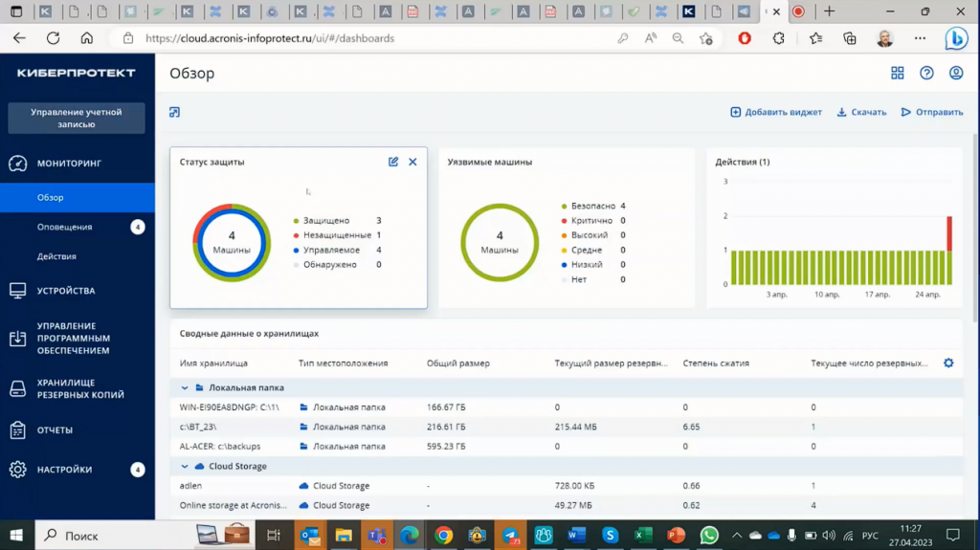Open storage table column settings gear
Screen dimensions: 980x550
[x=948, y=363]
